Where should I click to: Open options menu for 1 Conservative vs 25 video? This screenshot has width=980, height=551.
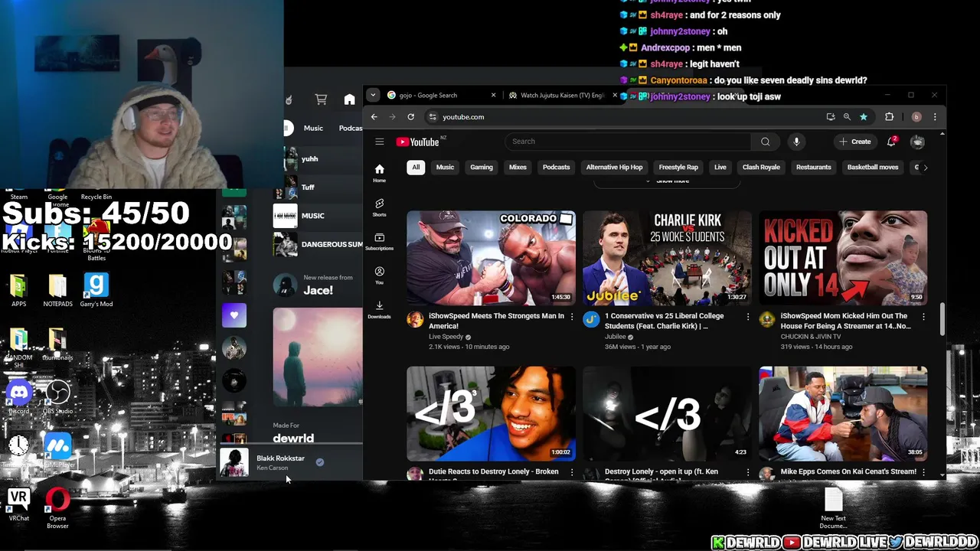tap(748, 316)
